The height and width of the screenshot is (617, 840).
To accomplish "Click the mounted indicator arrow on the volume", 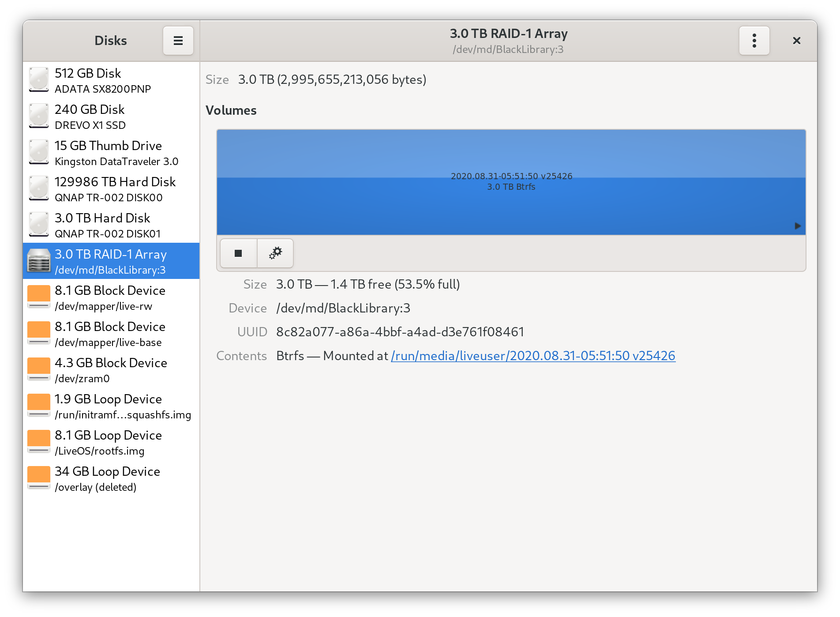I will (x=797, y=226).
